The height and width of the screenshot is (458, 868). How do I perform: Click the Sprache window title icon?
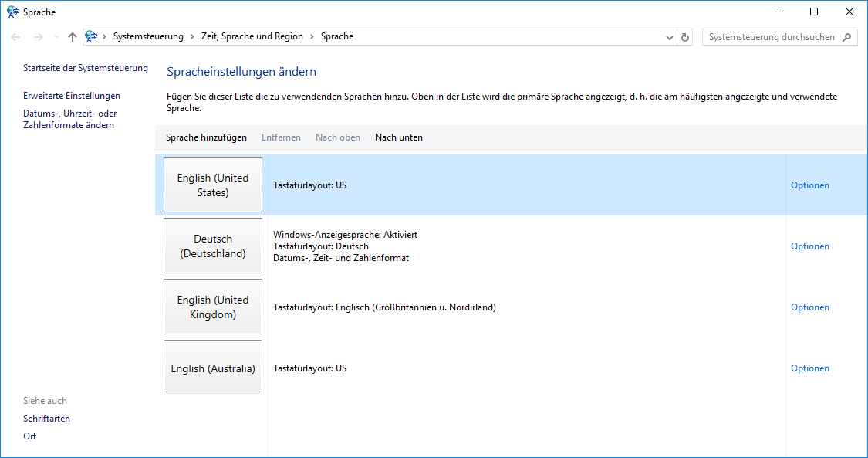pyautogui.click(x=12, y=12)
